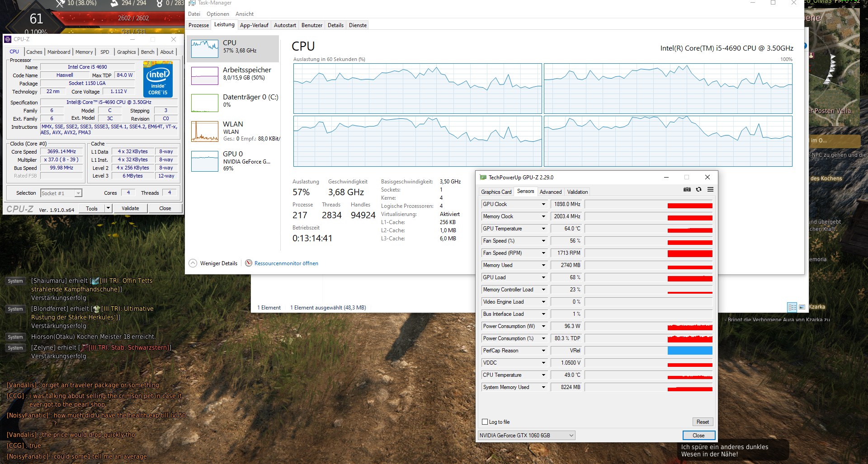Open the GPU-Z hamburger menu
The image size is (868, 464).
711,189
